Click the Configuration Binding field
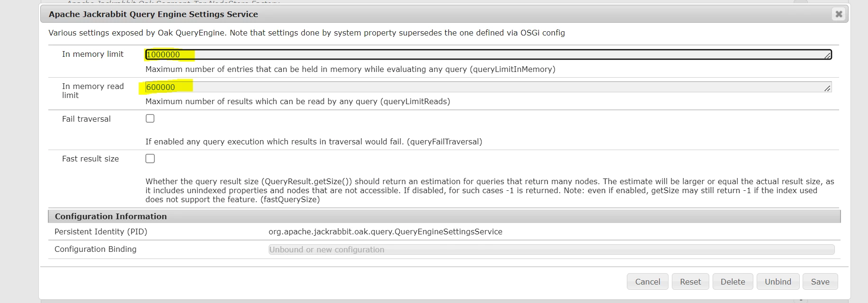The height and width of the screenshot is (303, 868). pyautogui.click(x=552, y=250)
